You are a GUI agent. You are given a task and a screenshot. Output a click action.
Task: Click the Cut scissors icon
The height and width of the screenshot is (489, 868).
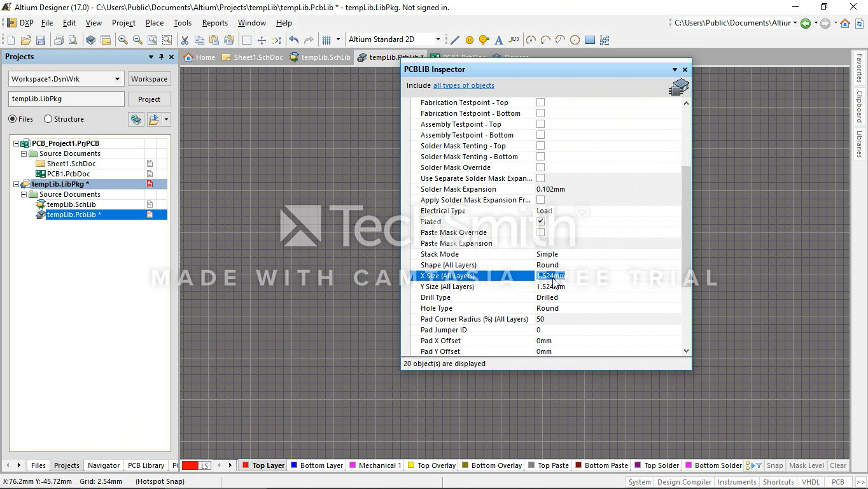[185, 40]
